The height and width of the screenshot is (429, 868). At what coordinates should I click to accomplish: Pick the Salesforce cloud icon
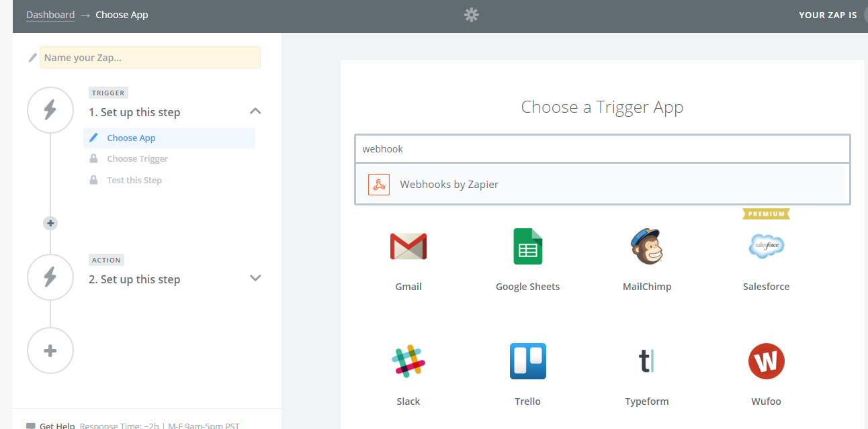coord(766,246)
